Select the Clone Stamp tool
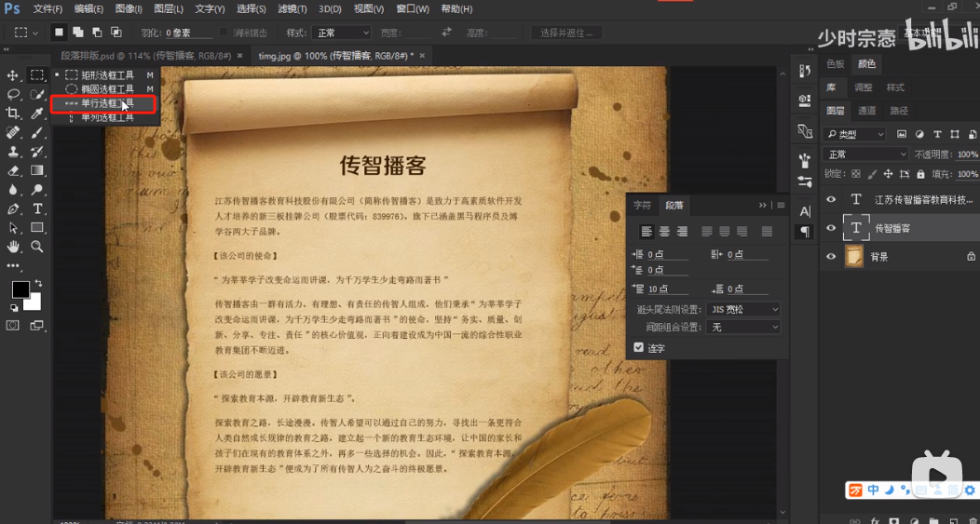This screenshot has width=980, height=524. (12, 151)
